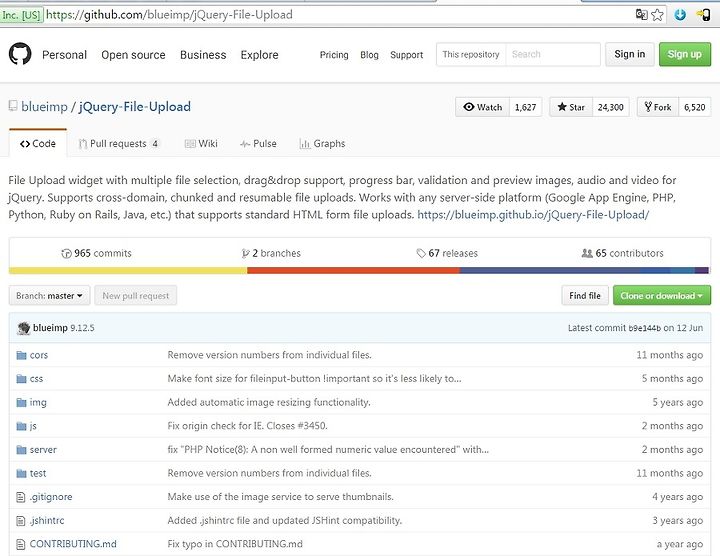Focus the repository Search input field
Viewport: 720px width, 556px height.
pyautogui.click(x=553, y=54)
